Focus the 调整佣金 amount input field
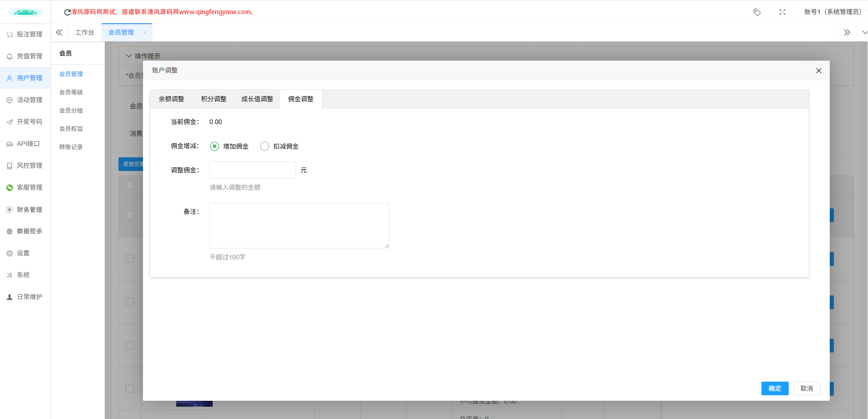Image resolution: width=868 pixels, height=419 pixels. (x=252, y=170)
